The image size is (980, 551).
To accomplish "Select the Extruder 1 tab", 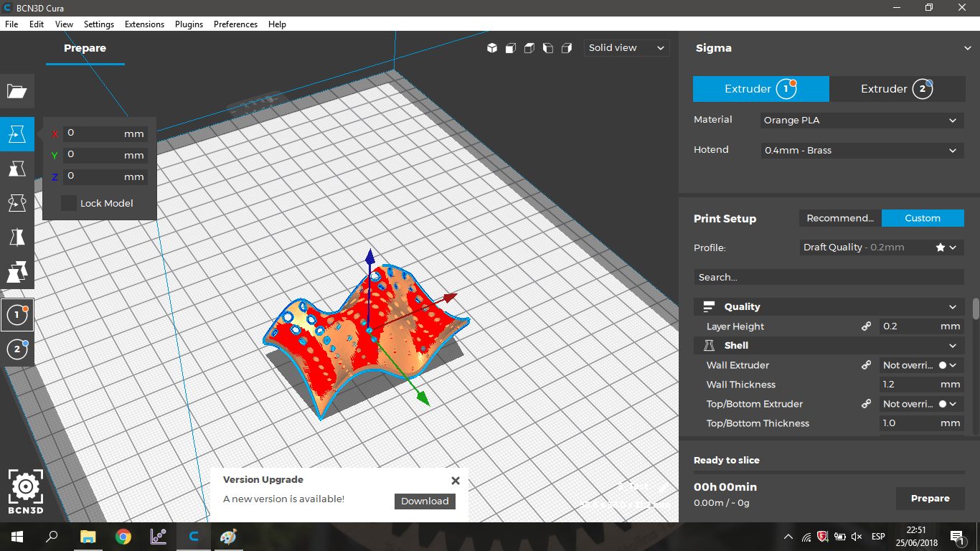I will pos(761,89).
